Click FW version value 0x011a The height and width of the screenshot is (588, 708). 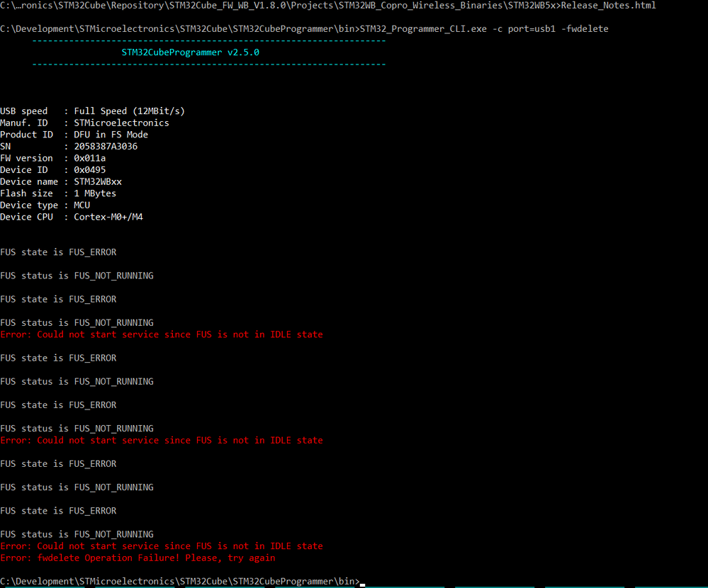pos(90,158)
